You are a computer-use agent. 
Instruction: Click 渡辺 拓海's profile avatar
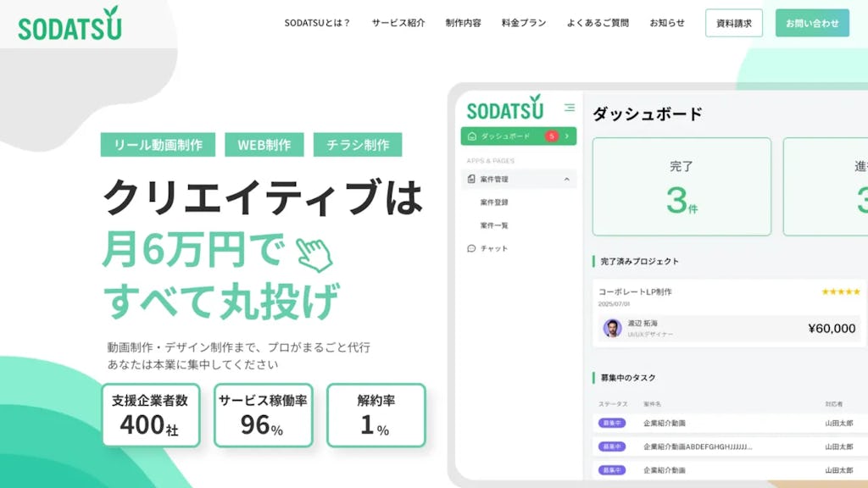[x=612, y=328]
